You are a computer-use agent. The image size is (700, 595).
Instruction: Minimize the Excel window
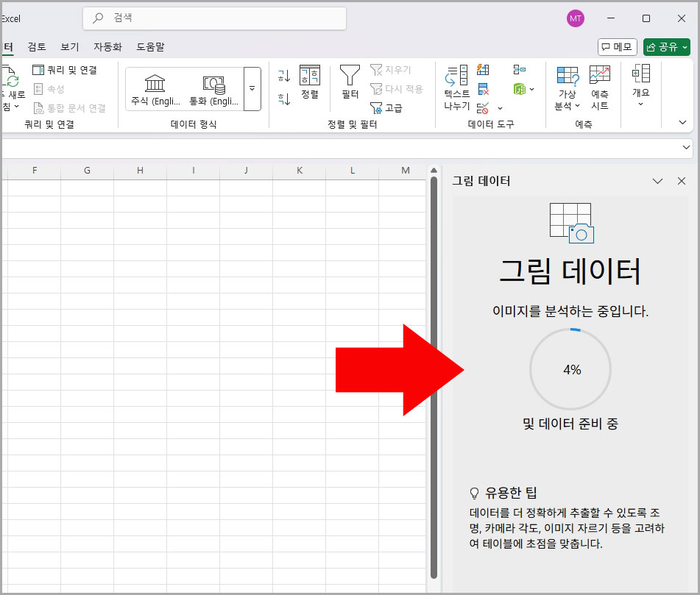(x=611, y=18)
